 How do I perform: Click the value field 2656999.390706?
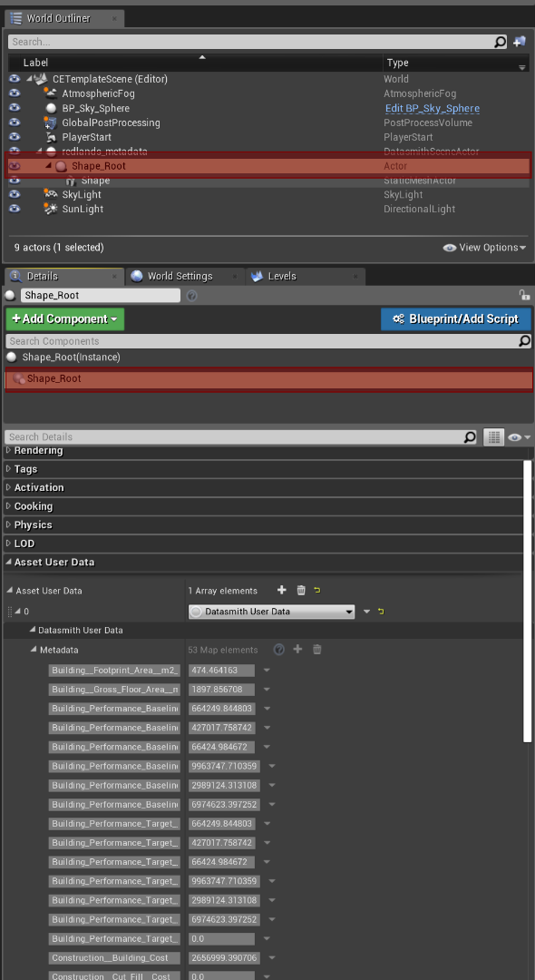(x=223, y=957)
